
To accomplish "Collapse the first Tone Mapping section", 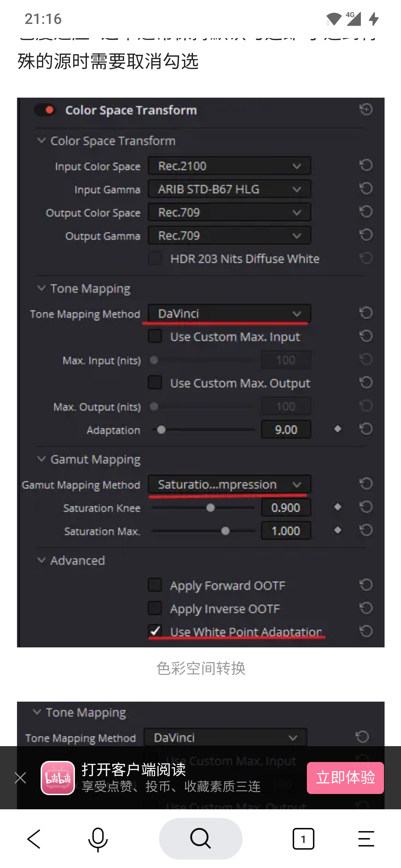I will coord(41,288).
